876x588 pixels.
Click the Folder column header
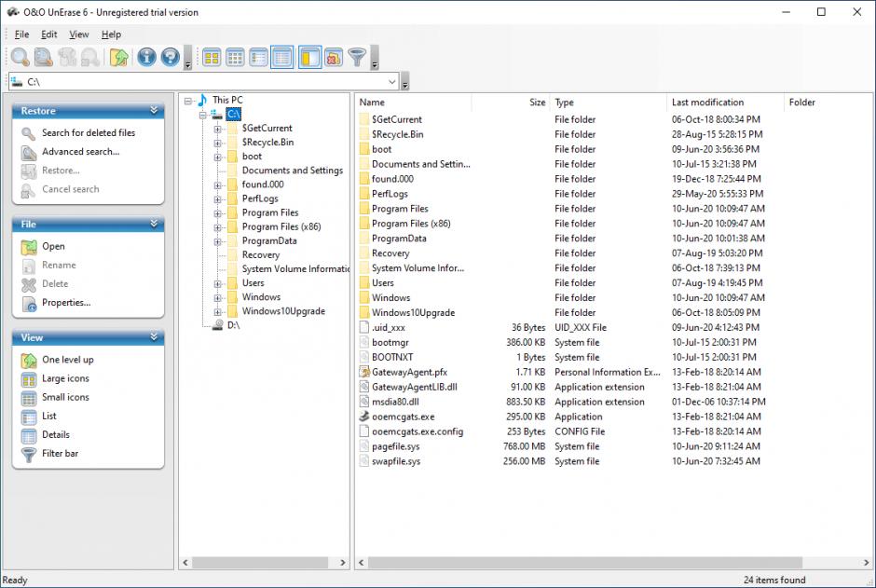(828, 103)
